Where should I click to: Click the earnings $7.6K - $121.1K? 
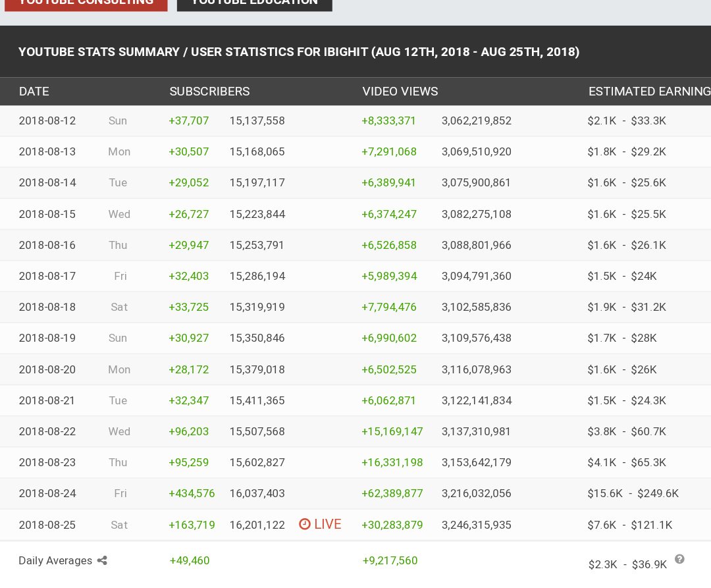click(630, 525)
